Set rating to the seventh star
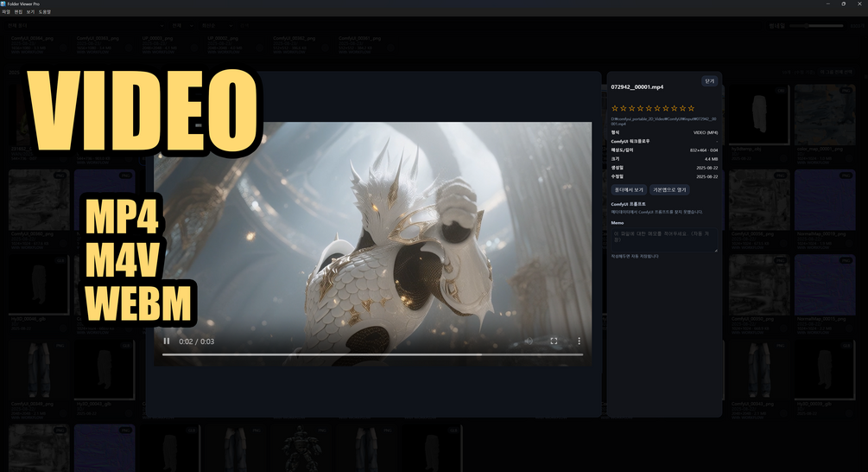Screen dimensions: 868x472 665,108
